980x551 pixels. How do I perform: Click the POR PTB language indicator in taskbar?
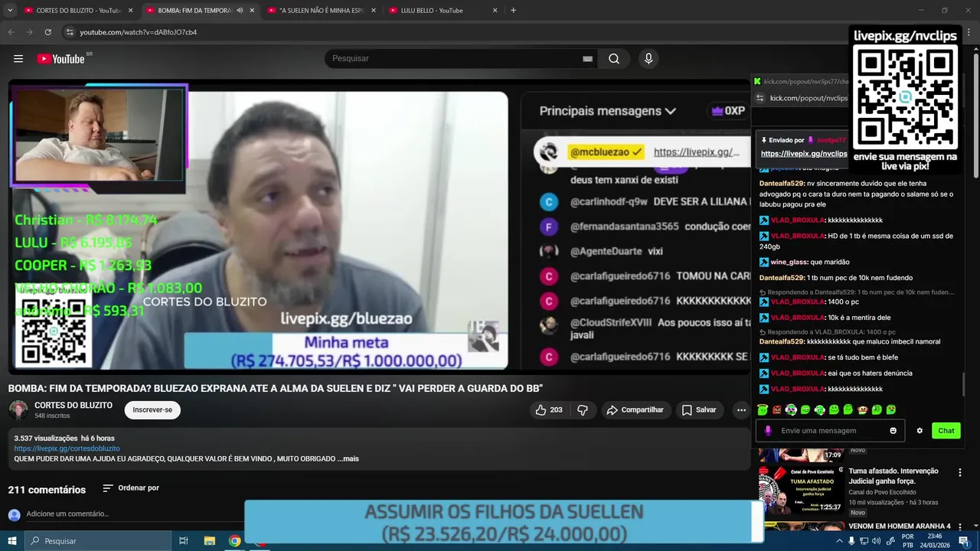click(x=907, y=541)
